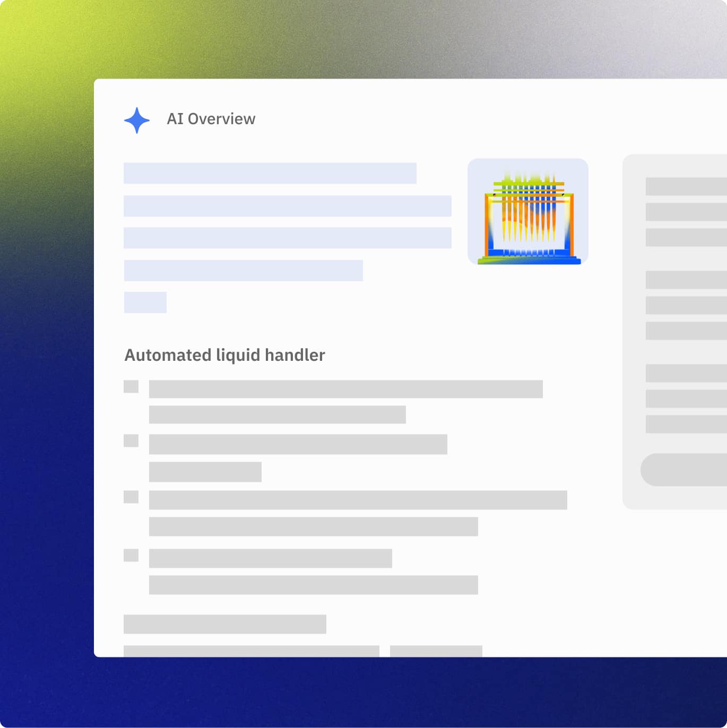Click the first bullet marker under Automated liquid handler
727x728 pixels.
pos(131,386)
